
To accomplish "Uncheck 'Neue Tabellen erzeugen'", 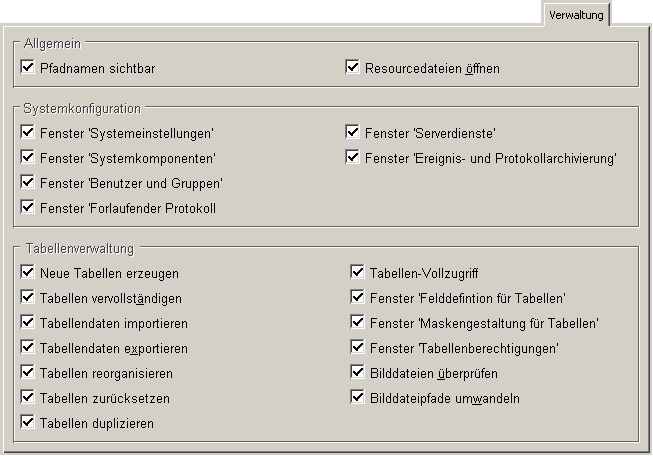I will tap(27, 272).
